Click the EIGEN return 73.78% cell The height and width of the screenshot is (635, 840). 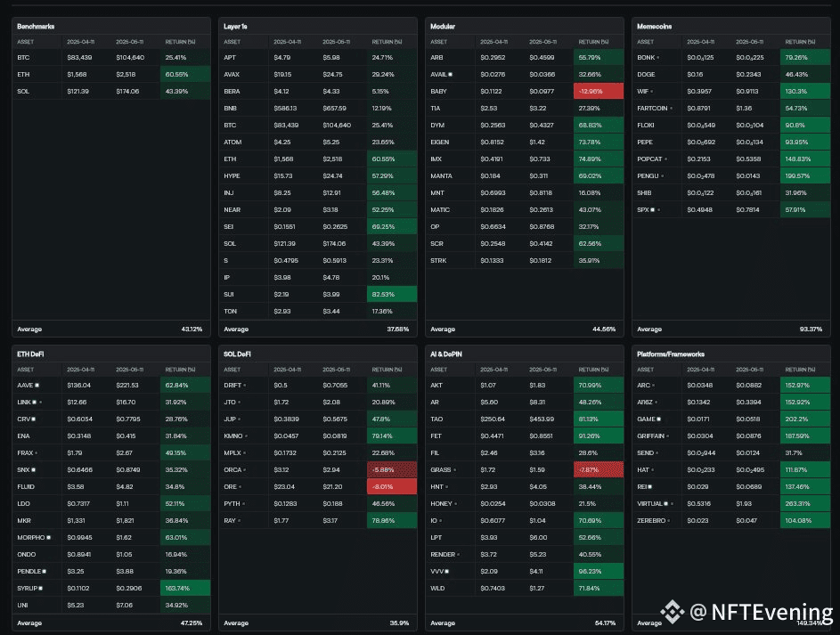(x=599, y=142)
